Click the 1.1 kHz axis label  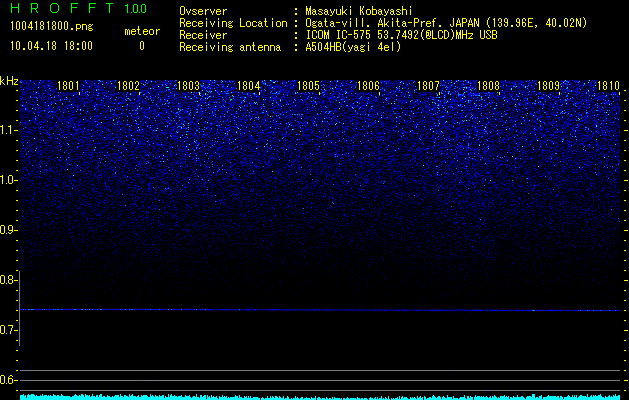coord(8,130)
